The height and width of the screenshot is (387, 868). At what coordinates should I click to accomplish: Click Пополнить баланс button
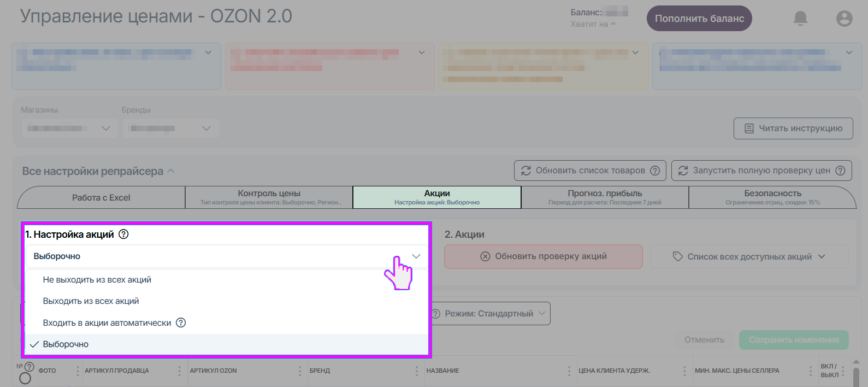click(699, 19)
